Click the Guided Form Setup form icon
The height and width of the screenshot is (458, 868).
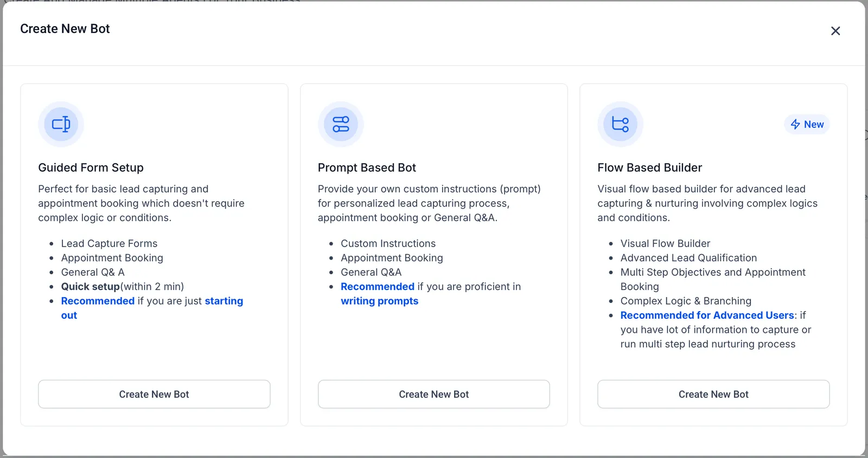(61, 124)
